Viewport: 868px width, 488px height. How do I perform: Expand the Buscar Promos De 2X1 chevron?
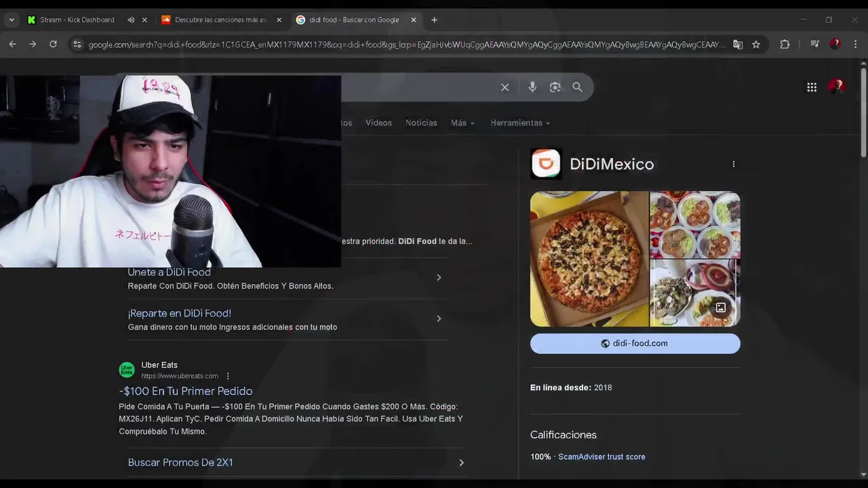click(x=461, y=463)
